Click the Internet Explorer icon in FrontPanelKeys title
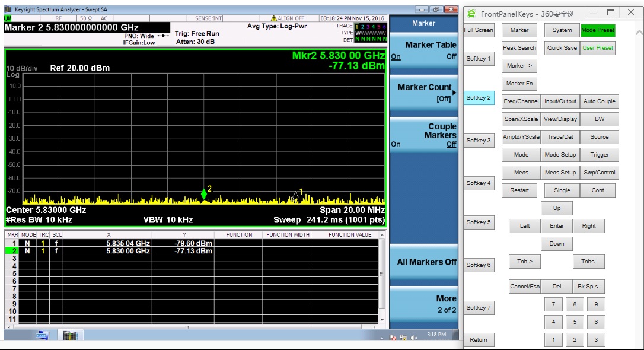 pyautogui.click(x=471, y=13)
